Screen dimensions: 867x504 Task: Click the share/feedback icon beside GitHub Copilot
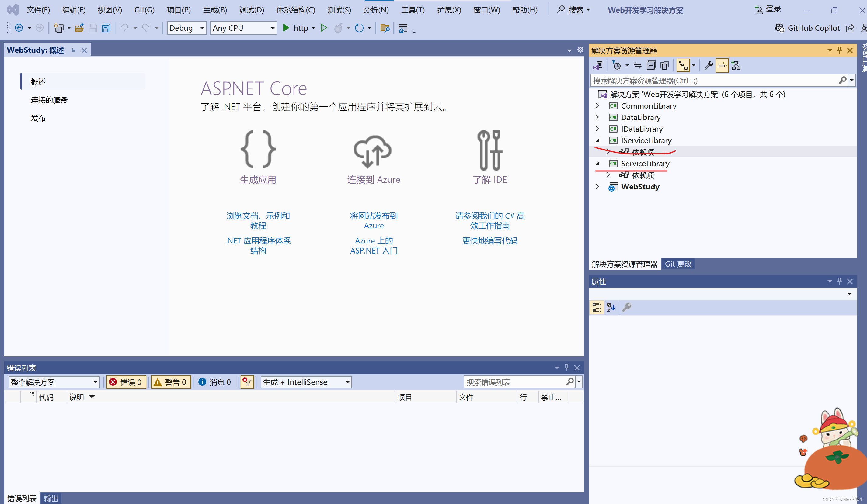pyautogui.click(x=850, y=28)
